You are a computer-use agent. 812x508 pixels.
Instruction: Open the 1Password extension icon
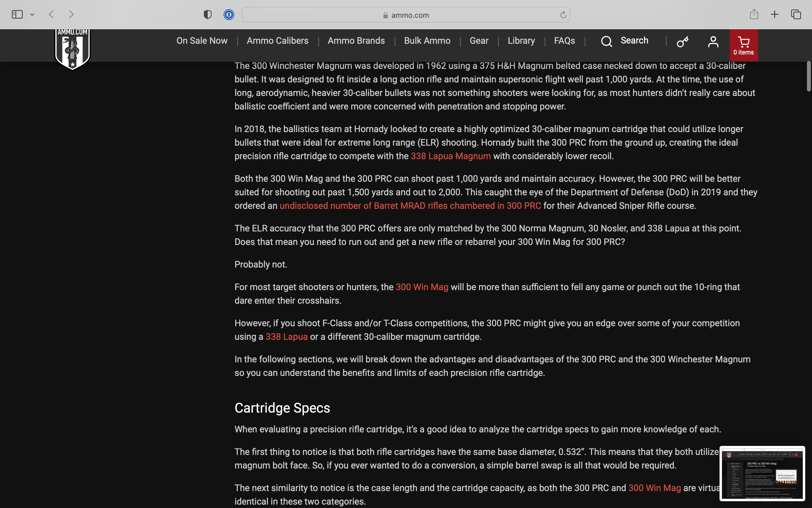click(229, 14)
